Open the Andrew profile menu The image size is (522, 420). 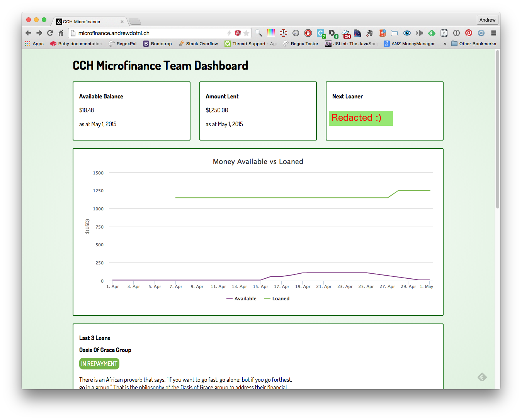click(488, 20)
